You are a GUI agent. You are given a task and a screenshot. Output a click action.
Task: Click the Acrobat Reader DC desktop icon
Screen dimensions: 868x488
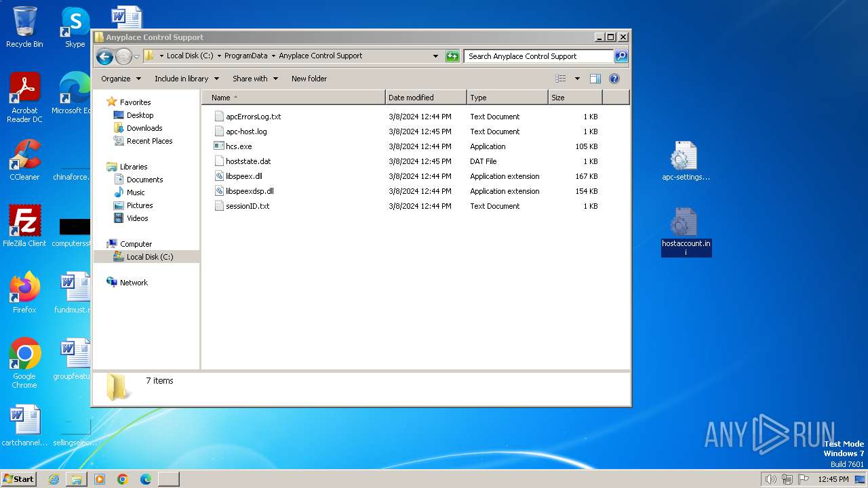[24, 98]
